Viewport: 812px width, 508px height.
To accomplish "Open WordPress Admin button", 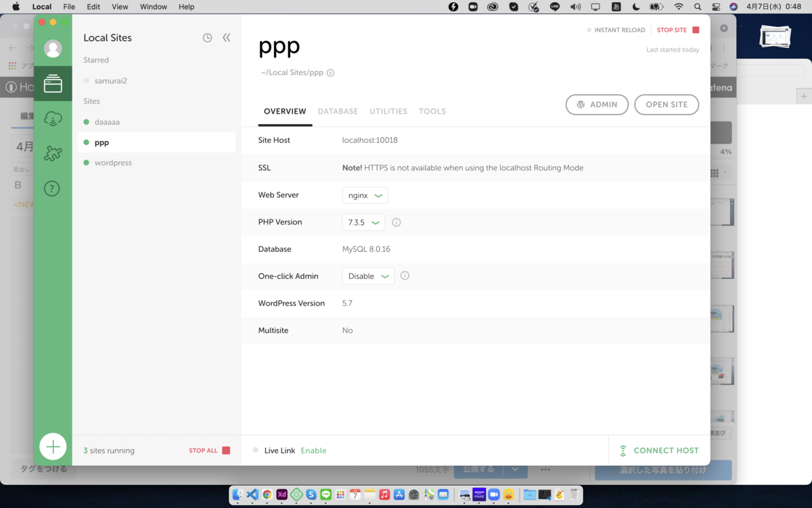I will point(597,104).
